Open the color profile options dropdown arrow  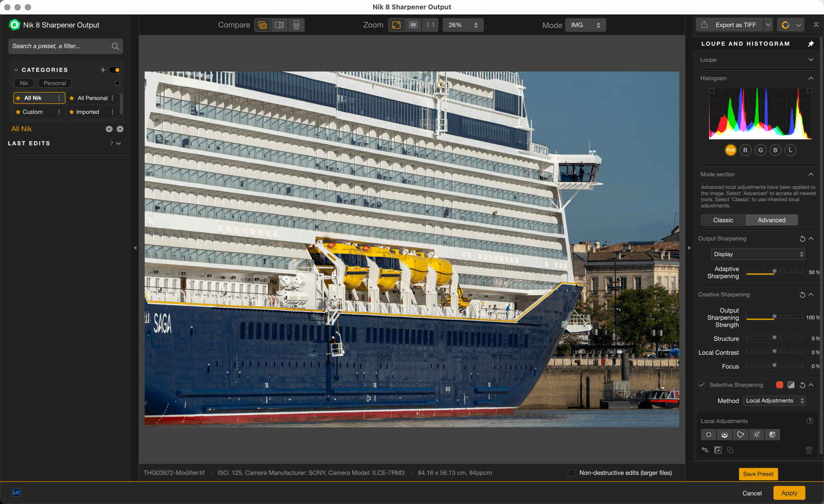(x=799, y=25)
